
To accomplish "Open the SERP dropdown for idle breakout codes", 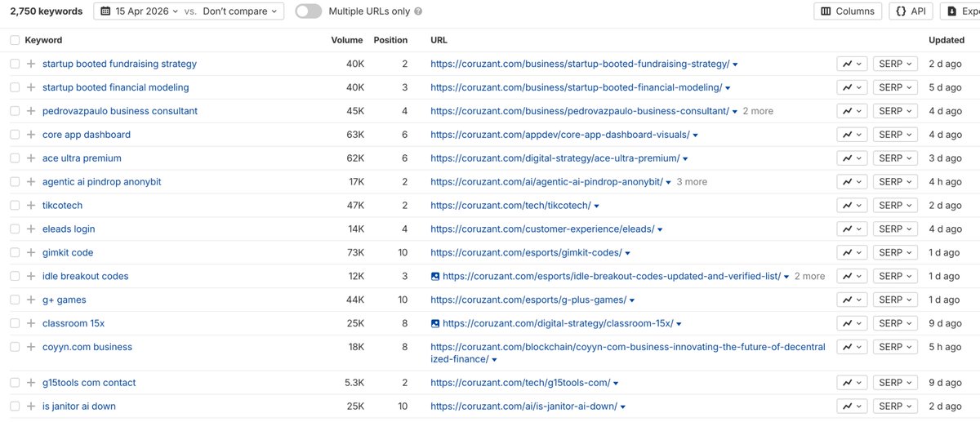I will tap(895, 277).
